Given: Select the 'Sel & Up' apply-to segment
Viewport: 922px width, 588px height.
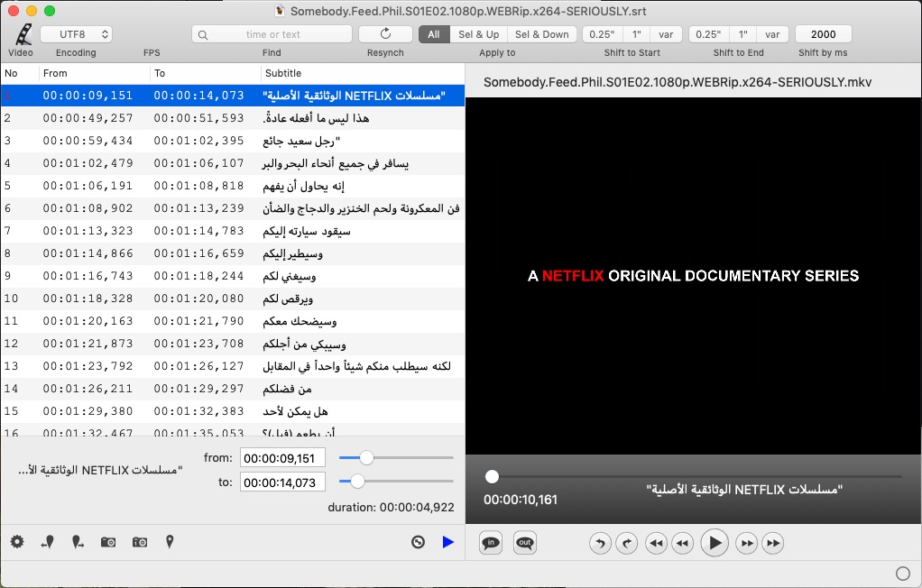Looking at the screenshot, I should (x=479, y=34).
